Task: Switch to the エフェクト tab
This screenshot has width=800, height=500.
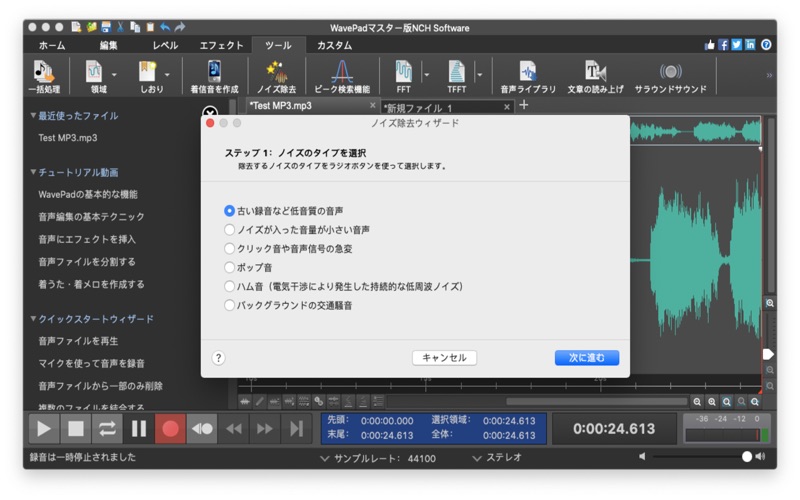Action: pos(221,45)
